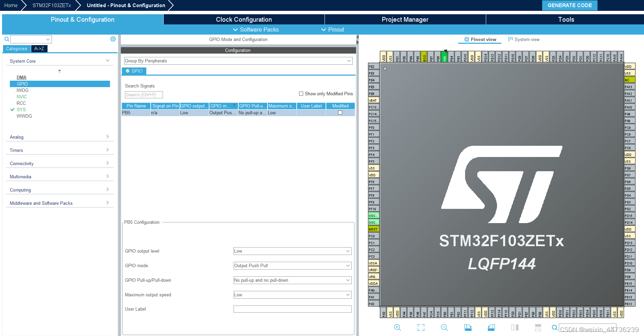Screen dimensions: 644x336
Task: Select the GPIO configuration tab
Action: [134, 71]
